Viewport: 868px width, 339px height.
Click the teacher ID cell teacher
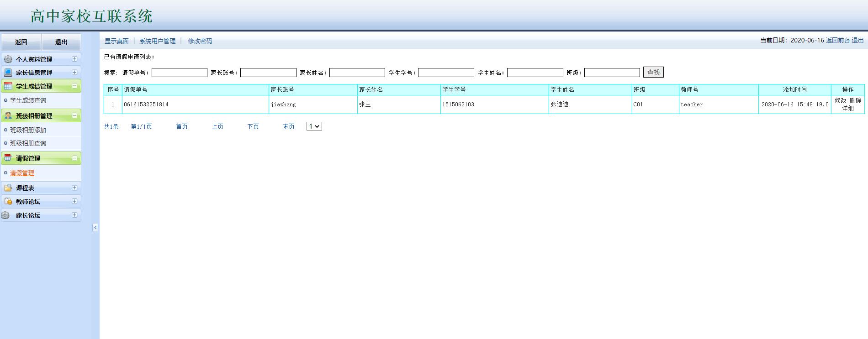click(x=719, y=104)
